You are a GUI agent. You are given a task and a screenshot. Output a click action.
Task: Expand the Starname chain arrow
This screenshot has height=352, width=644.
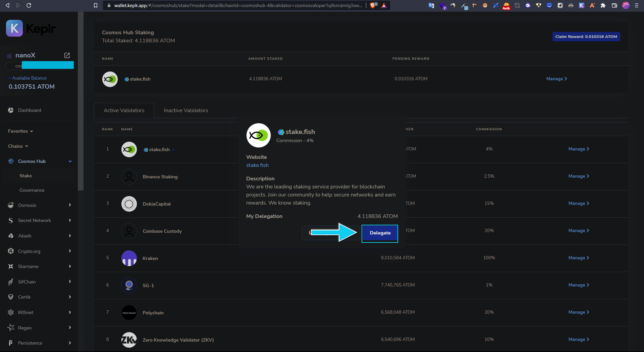[x=70, y=266]
